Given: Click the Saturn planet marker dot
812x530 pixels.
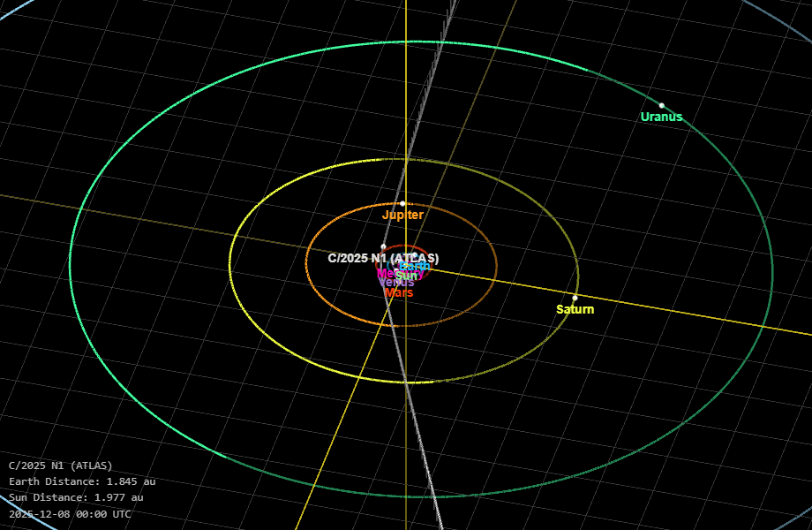Looking at the screenshot, I should (575, 298).
